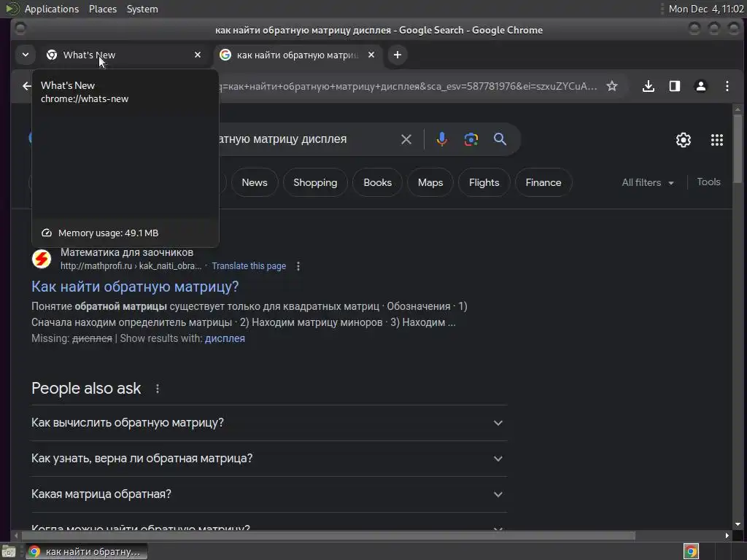Search by image with Google Lens icon

[x=471, y=139]
